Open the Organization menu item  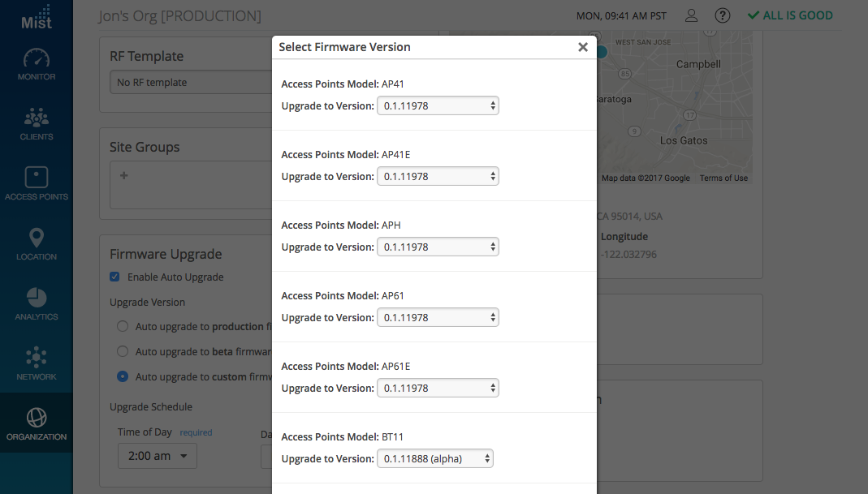pyautogui.click(x=37, y=424)
